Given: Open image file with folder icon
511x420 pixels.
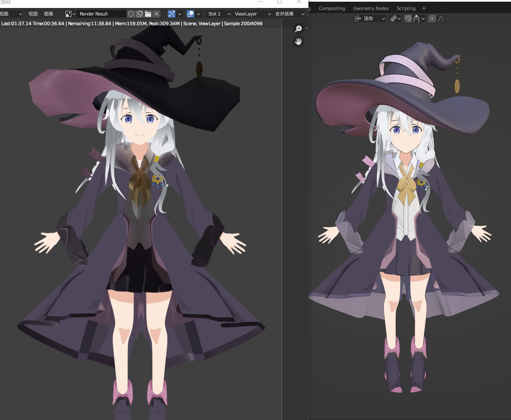Looking at the screenshot, I should click(148, 14).
